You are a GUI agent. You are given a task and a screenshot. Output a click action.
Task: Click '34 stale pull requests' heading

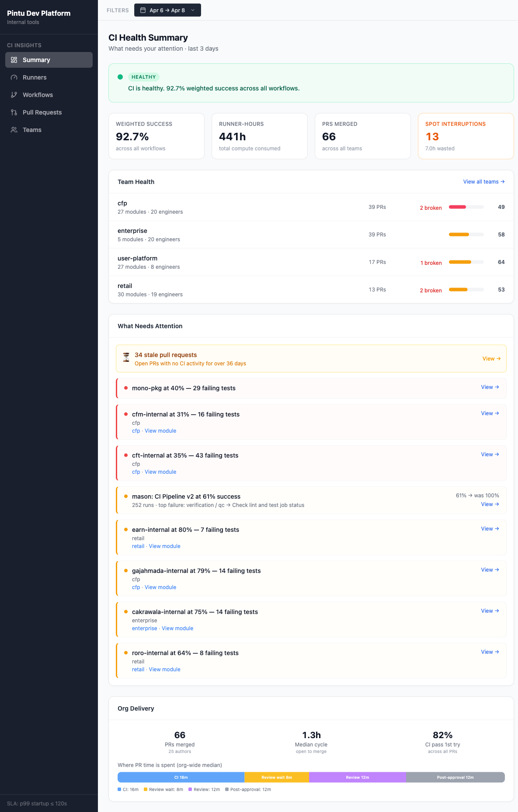pyautogui.click(x=166, y=355)
